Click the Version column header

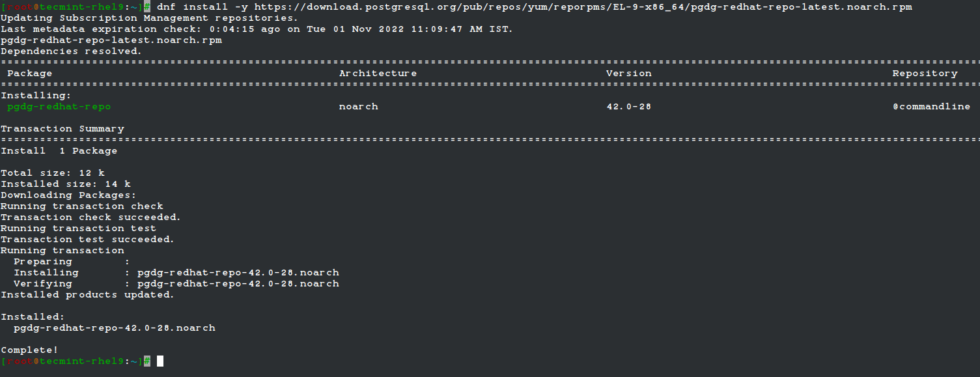tap(628, 74)
